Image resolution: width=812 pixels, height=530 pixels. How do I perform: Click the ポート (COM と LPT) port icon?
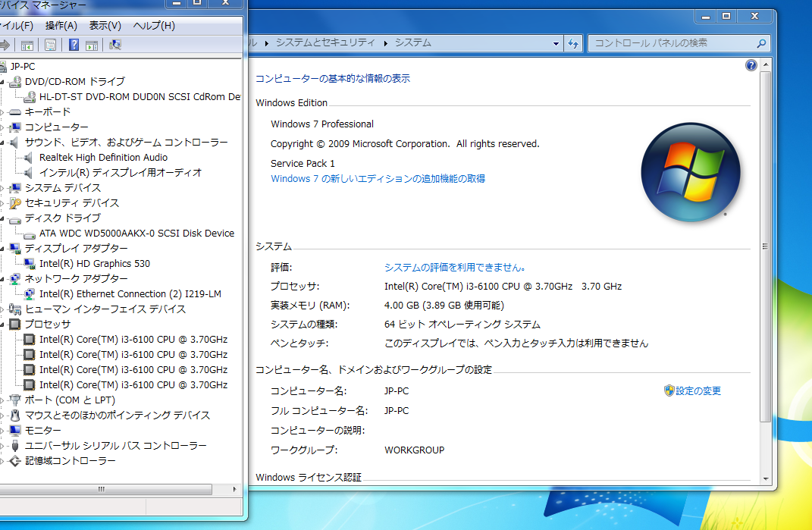pos(15,400)
